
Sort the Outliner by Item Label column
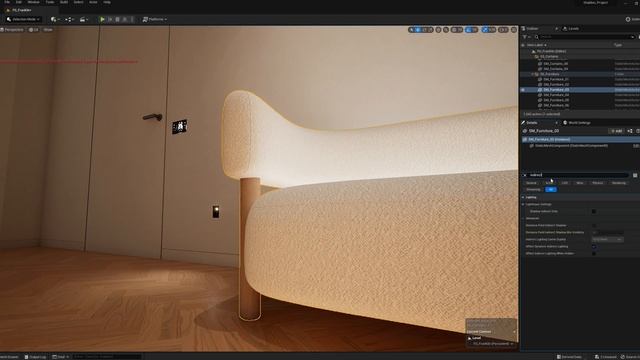(536, 45)
